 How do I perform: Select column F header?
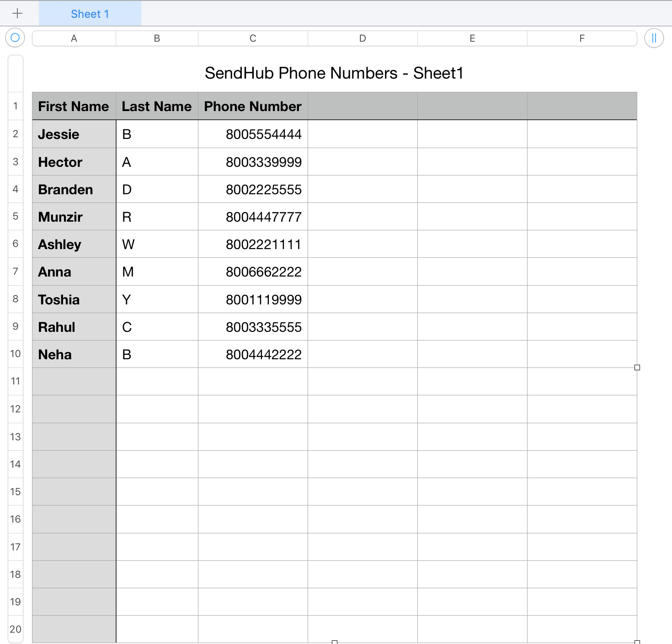[582, 38]
